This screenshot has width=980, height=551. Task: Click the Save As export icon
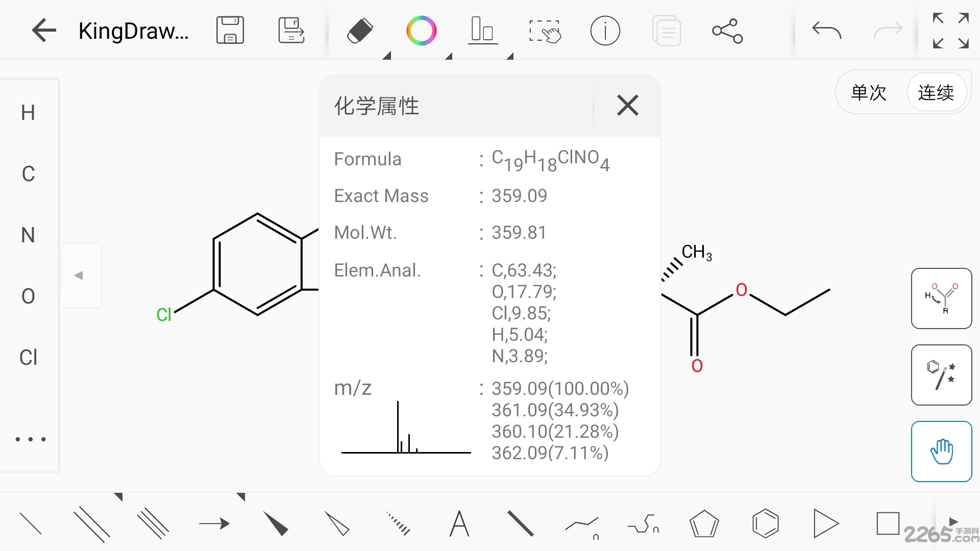pyautogui.click(x=291, y=31)
